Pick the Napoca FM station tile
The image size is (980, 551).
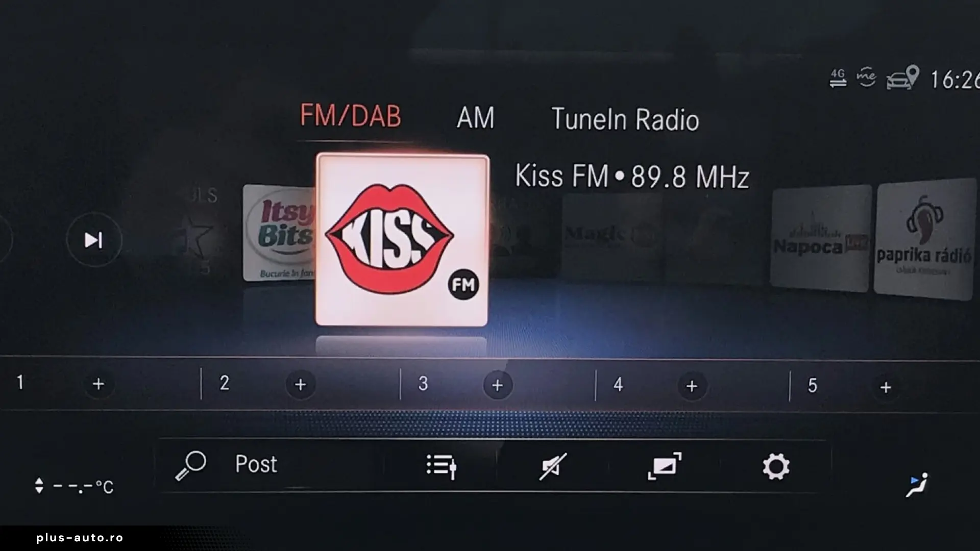coord(820,239)
